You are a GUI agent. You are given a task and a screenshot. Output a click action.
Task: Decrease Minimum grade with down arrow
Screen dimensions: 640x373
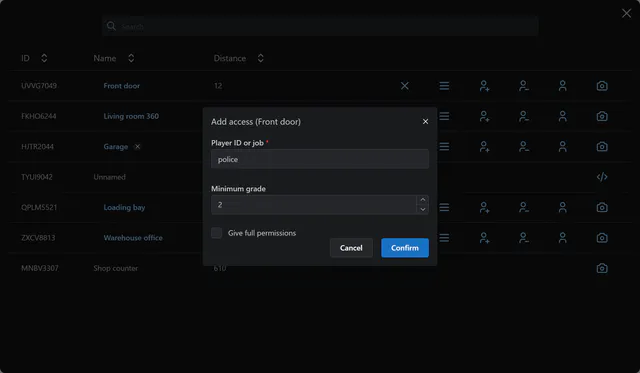[x=423, y=209]
